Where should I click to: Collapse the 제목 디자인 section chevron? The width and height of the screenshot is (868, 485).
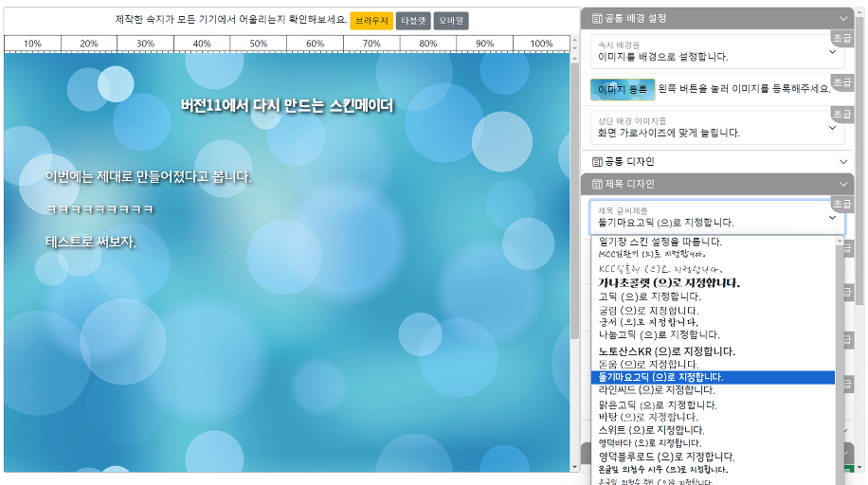pyautogui.click(x=843, y=184)
